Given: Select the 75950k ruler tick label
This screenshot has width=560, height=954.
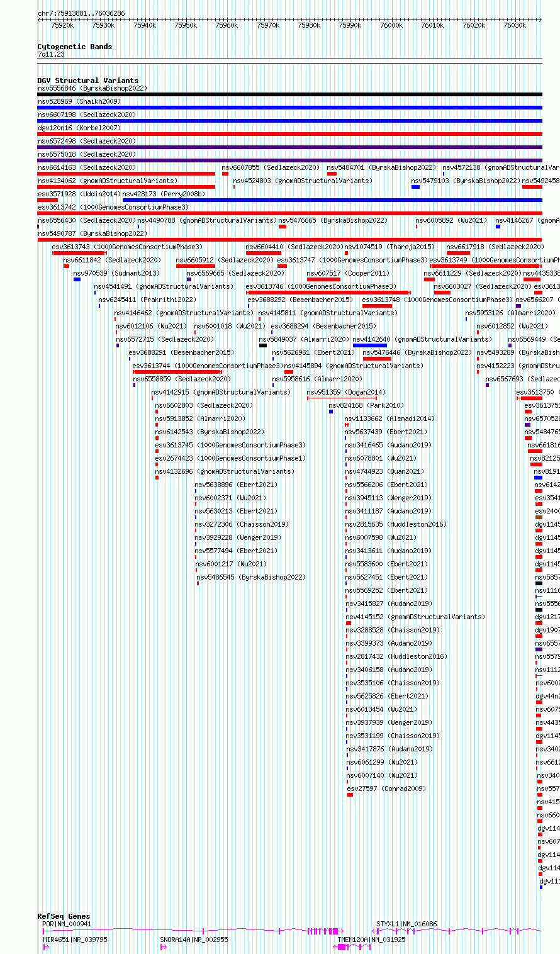Looking at the screenshot, I should [186, 25].
